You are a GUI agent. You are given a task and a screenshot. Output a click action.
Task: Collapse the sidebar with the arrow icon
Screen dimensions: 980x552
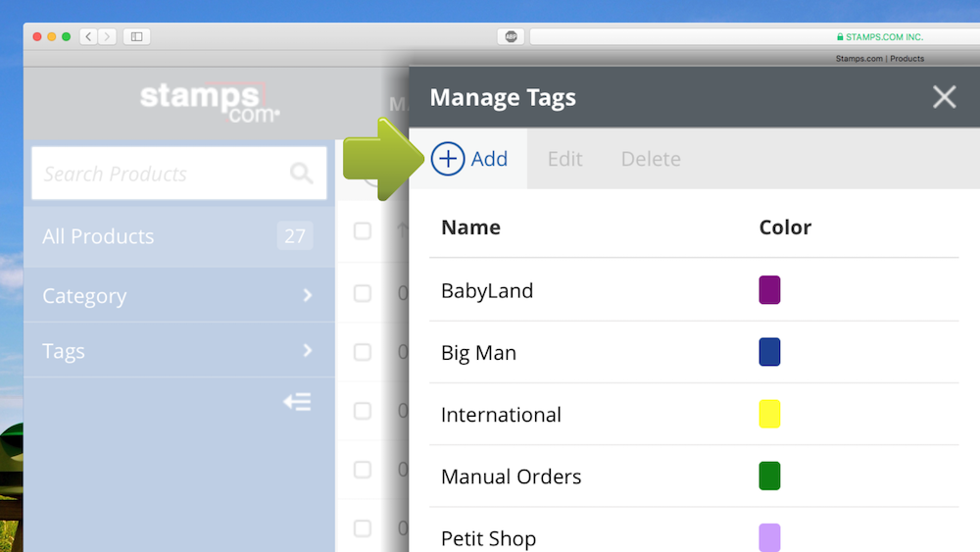(x=297, y=402)
